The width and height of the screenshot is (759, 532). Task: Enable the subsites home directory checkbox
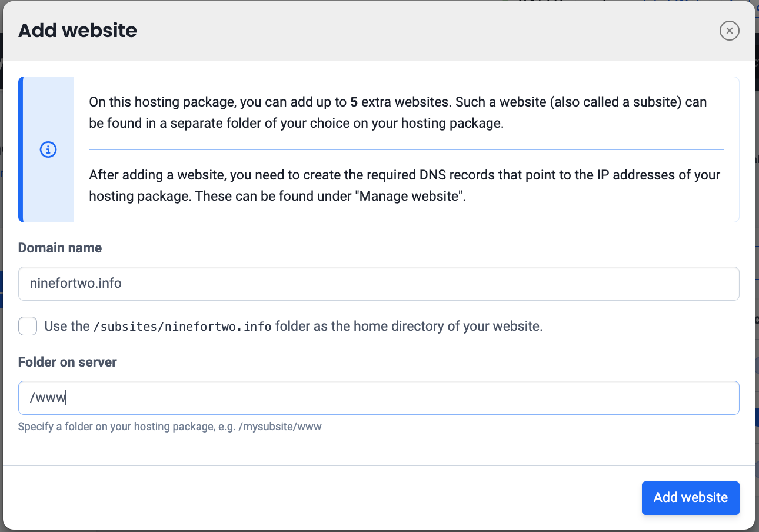click(x=28, y=326)
